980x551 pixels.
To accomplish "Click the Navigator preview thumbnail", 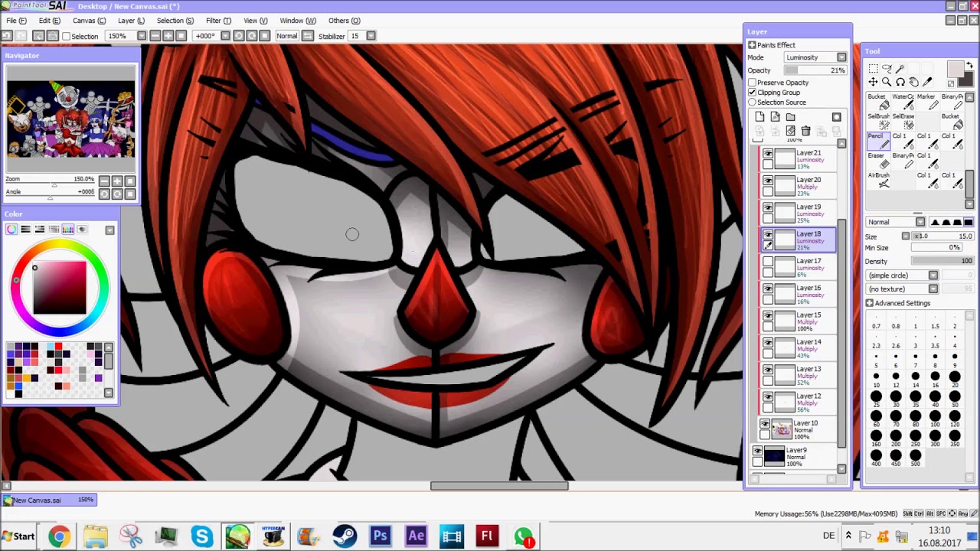I will point(70,119).
